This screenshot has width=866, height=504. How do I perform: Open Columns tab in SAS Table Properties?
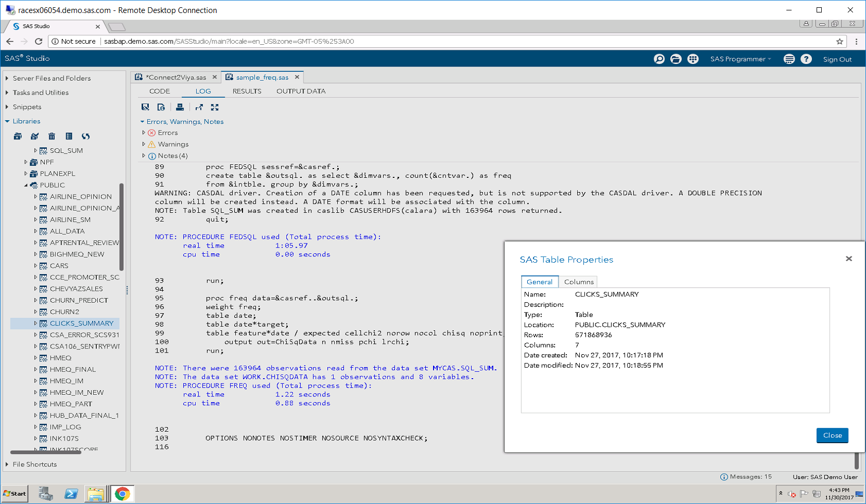tap(579, 282)
